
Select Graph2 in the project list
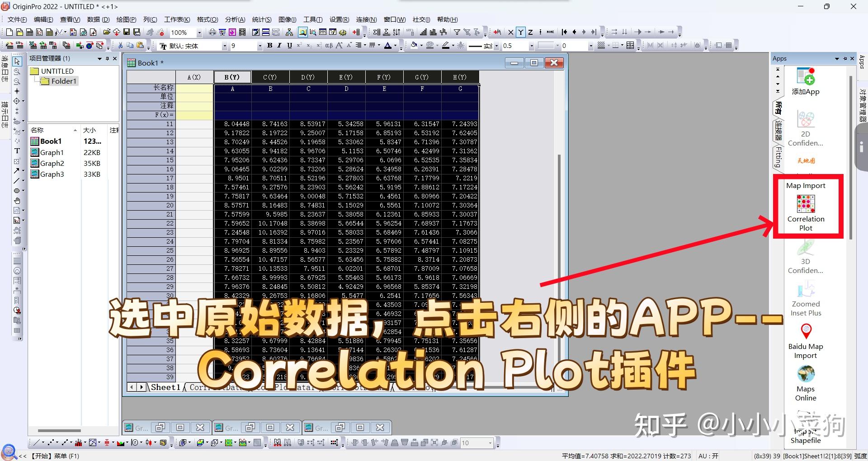tap(52, 163)
